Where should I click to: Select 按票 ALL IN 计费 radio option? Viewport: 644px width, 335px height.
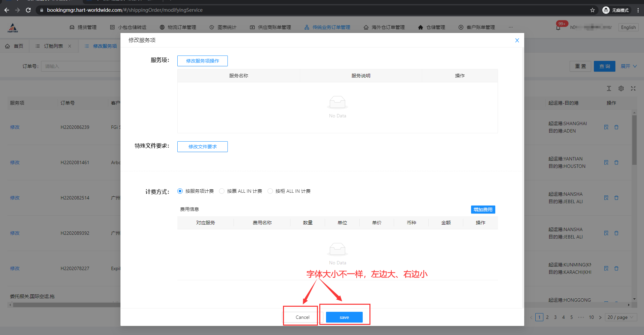click(222, 191)
